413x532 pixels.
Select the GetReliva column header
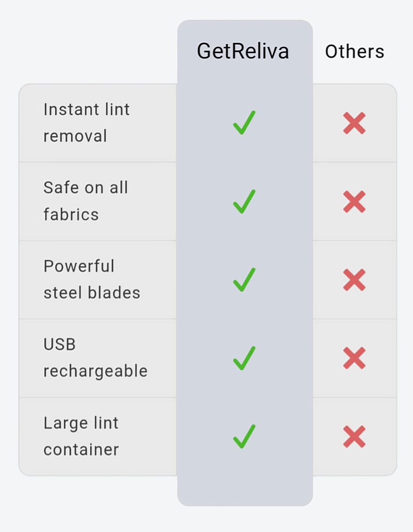pyautogui.click(x=243, y=51)
